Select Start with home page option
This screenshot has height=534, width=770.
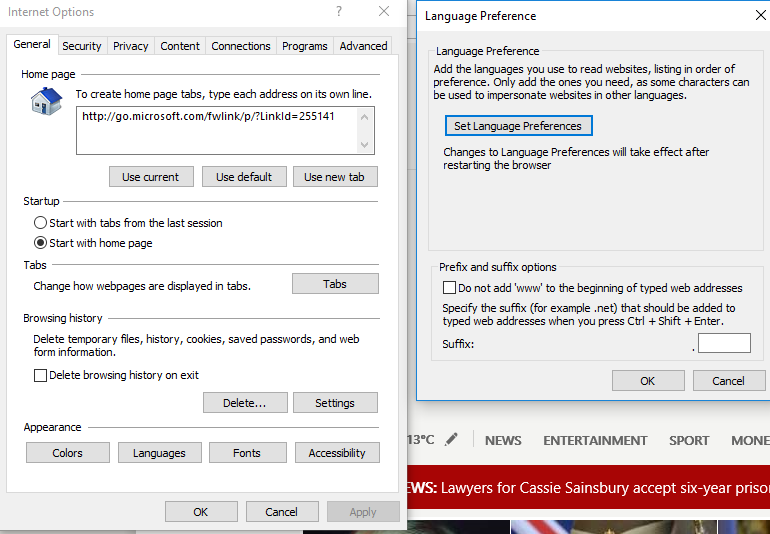point(93,243)
